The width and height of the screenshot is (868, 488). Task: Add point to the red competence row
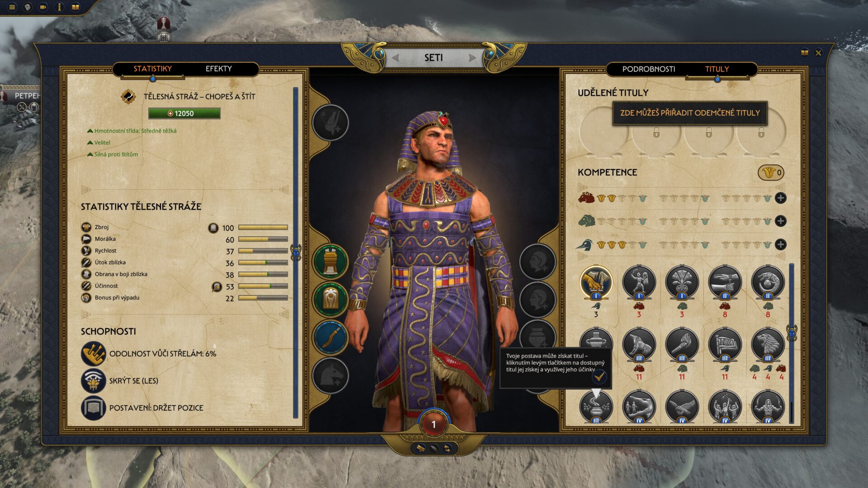point(780,198)
